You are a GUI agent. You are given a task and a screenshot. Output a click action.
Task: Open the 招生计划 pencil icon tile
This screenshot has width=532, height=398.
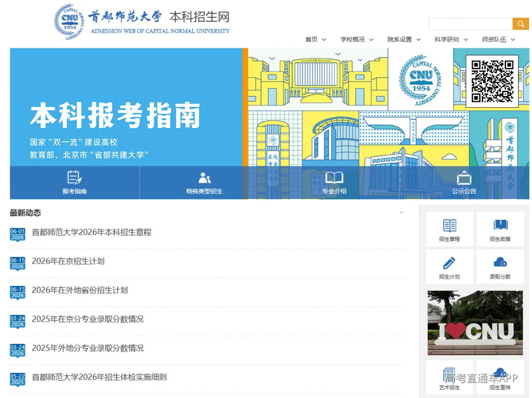[x=450, y=266]
